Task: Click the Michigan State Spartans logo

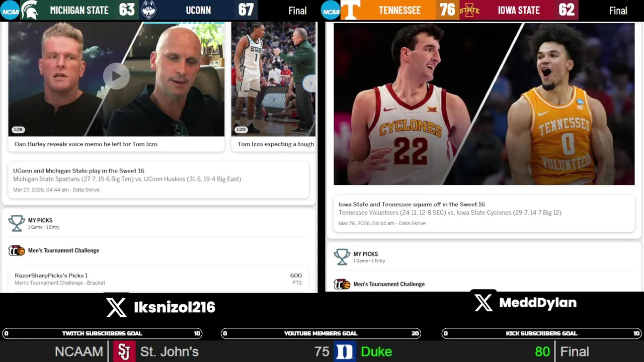Action: [29, 10]
